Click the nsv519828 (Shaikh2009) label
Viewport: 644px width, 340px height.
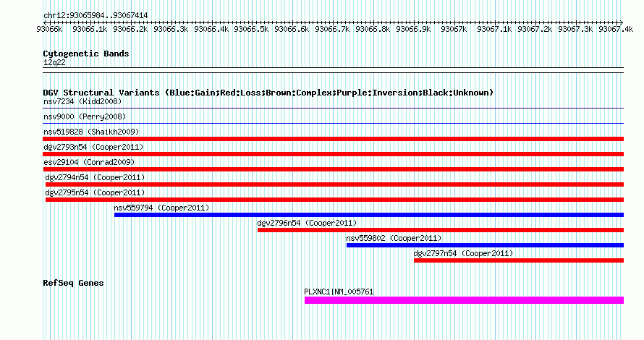click(x=91, y=132)
